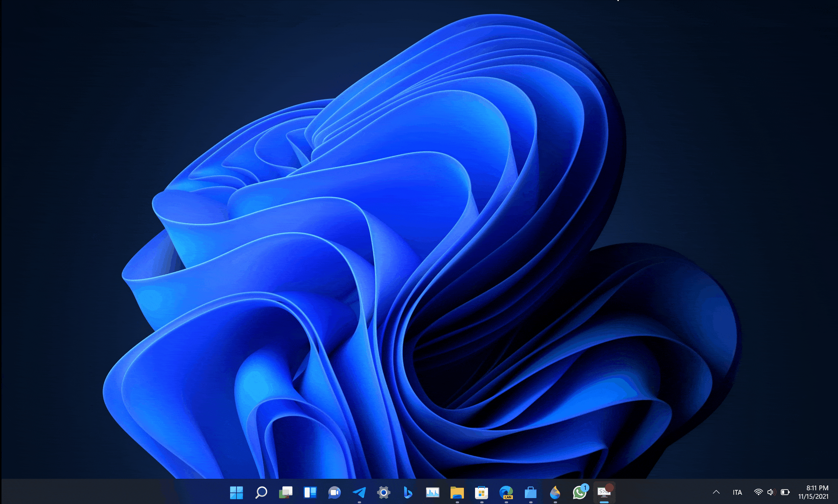
Task: Open the Widgets panel icon
Action: 310,493
